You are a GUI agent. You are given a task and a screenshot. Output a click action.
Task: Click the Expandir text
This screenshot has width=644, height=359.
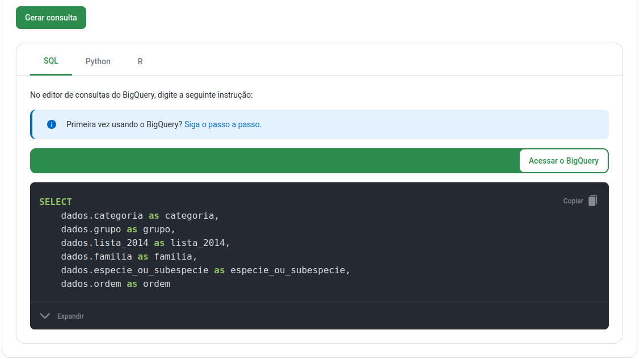tap(70, 316)
